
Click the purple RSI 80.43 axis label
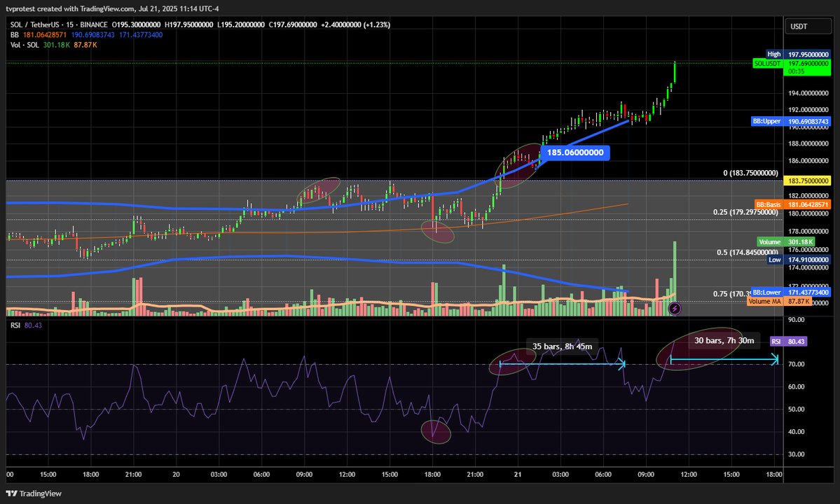click(788, 342)
